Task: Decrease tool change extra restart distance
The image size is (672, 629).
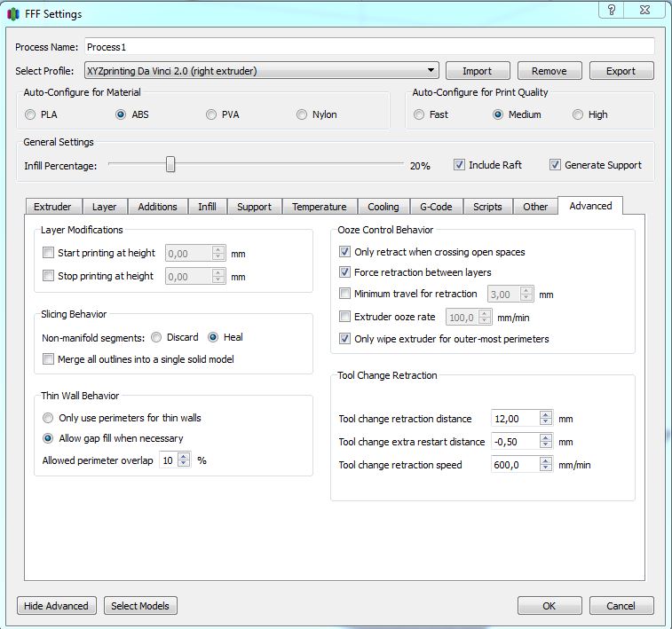Action: coord(546,445)
